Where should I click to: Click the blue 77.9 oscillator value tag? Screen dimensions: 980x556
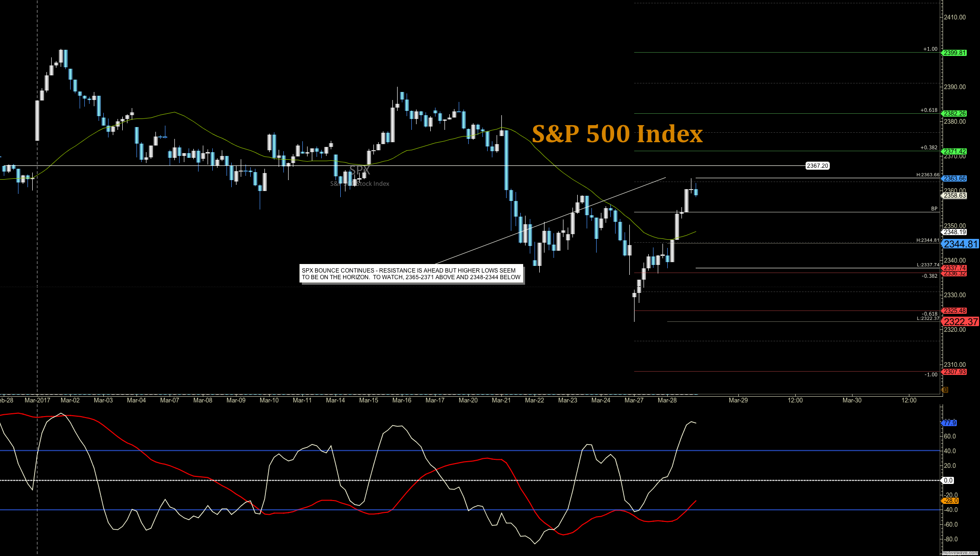tap(950, 423)
